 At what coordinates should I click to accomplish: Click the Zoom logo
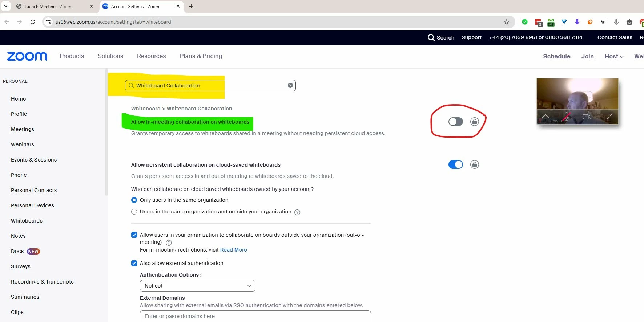point(27,56)
